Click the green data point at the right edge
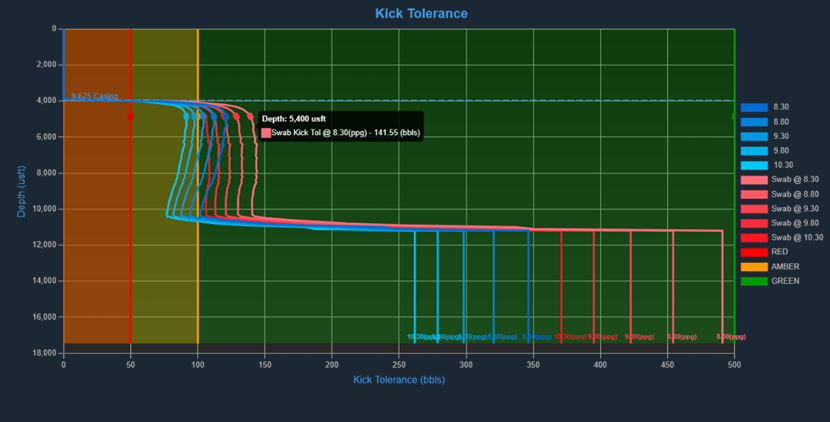 [735, 116]
